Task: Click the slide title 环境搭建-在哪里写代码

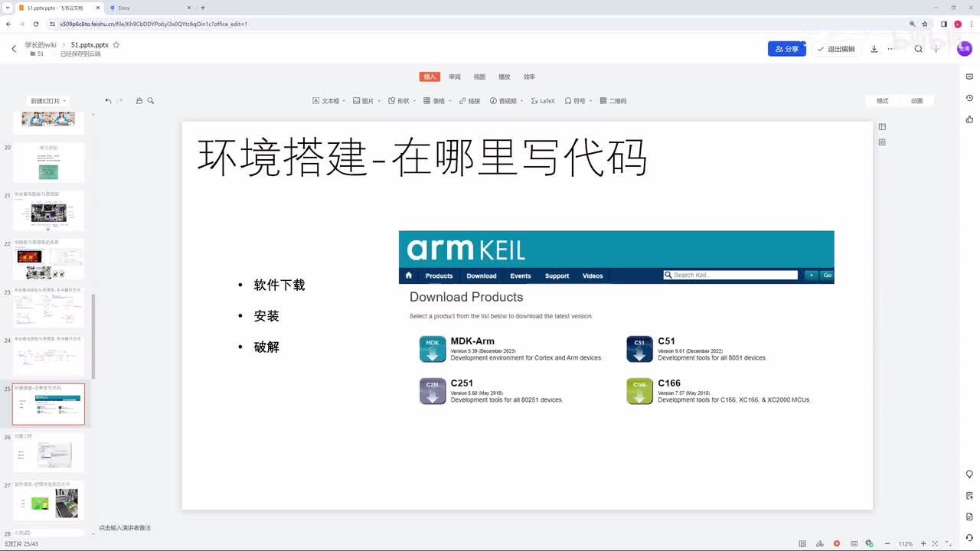Action: 423,158
